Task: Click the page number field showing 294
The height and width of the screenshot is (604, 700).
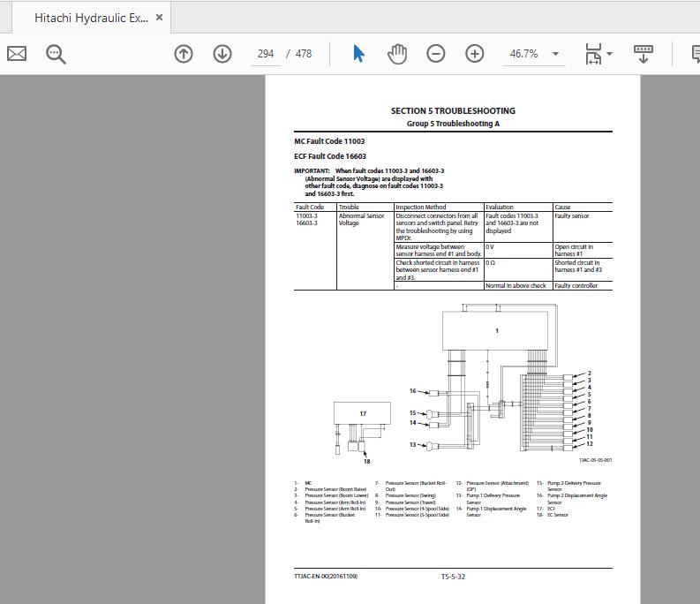Action: click(266, 54)
